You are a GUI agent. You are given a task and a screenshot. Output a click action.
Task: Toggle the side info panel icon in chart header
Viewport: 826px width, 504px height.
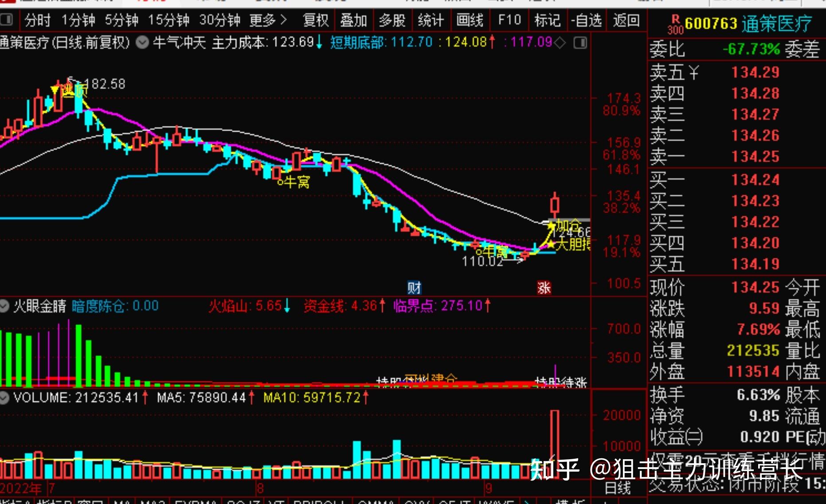coord(580,43)
